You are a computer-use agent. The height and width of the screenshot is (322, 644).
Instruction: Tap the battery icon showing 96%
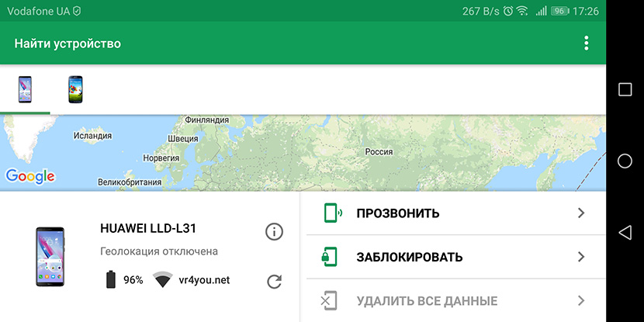click(111, 279)
